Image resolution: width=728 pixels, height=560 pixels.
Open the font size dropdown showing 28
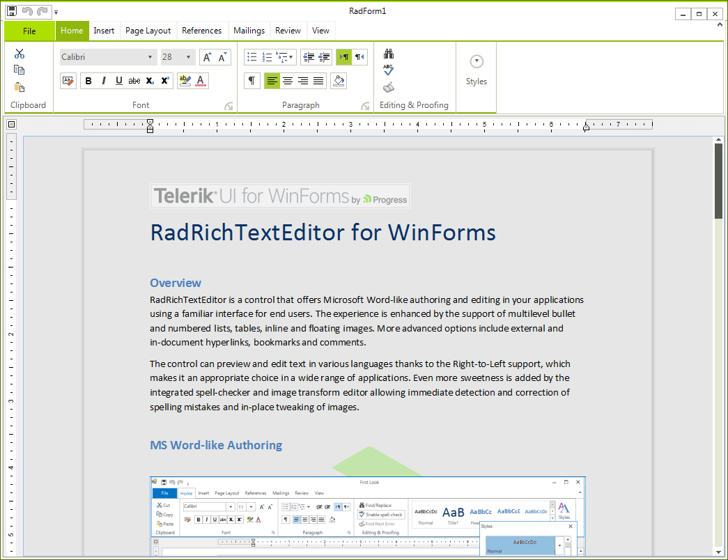point(186,56)
